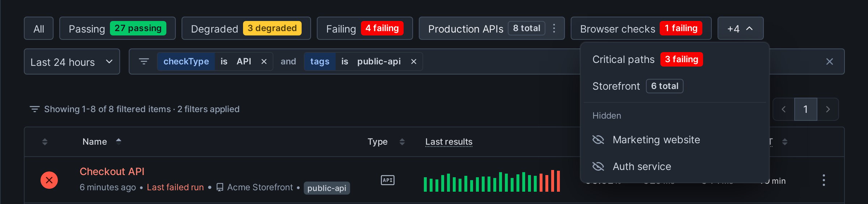Remove the tags is public-api filter
Image resolution: width=868 pixels, height=204 pixels.
pyautogui.click(x=414, y=62)
